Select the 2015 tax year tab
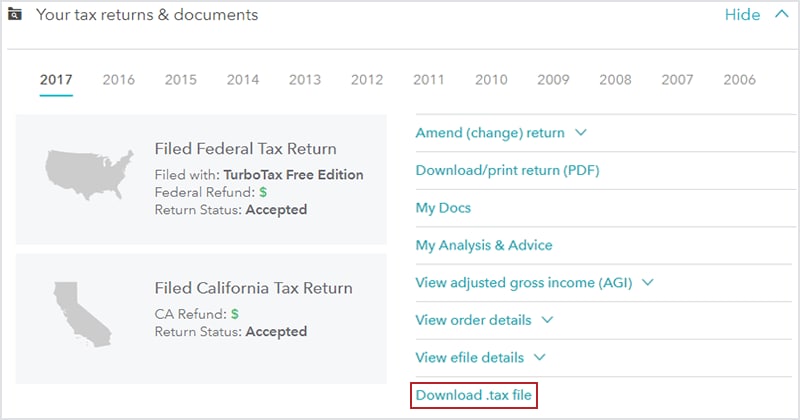The width and height of the screenshot is (800, 420). (x=181, y=80)
